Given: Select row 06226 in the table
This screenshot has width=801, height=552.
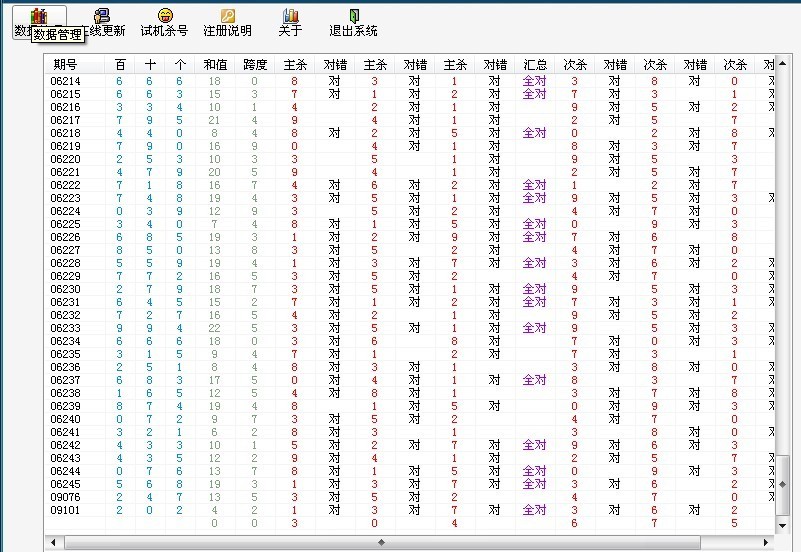Looking at the screenshot, I should point(410,237).
